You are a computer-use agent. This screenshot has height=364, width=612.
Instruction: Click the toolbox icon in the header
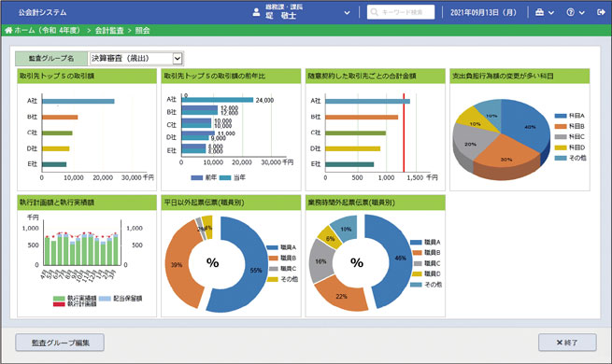[539, 12]
